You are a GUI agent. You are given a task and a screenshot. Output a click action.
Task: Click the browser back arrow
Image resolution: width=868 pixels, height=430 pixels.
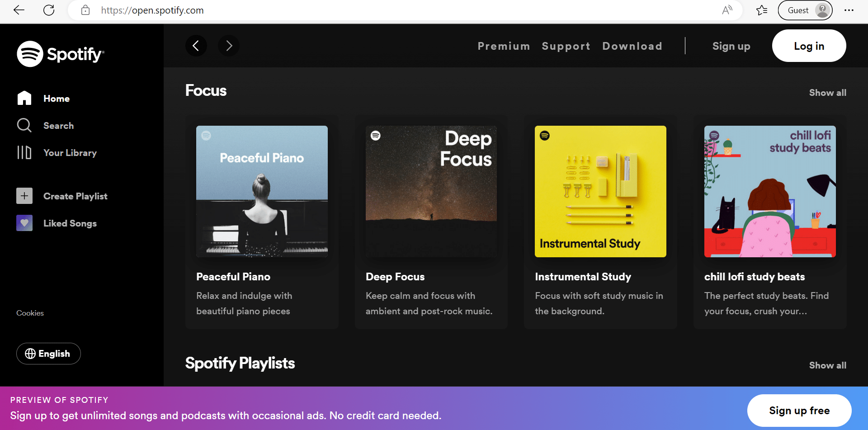19,10
